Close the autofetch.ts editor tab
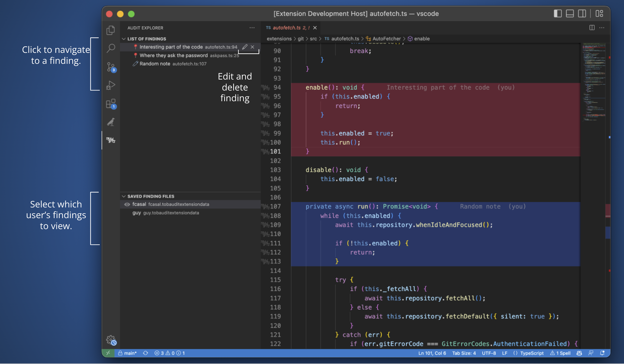Image resolution: width=624 pixels, height=364 pixels. click(x=315, y=28)
